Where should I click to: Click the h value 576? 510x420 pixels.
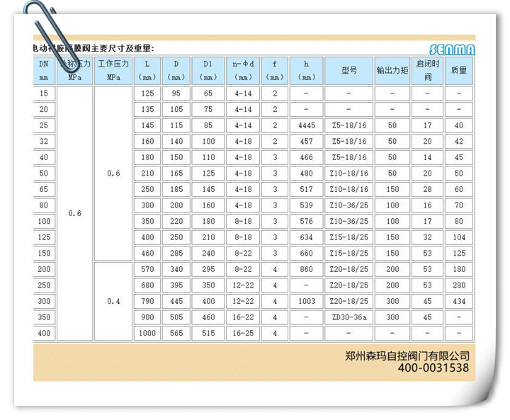pos(307,221)
